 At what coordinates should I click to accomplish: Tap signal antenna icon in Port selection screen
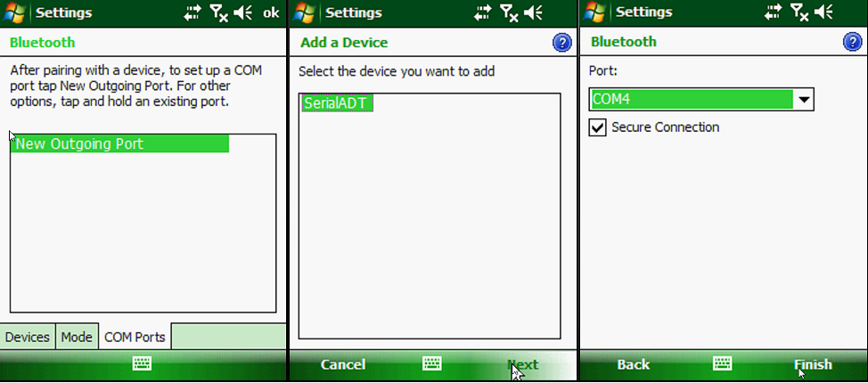[x=800, y=12]
